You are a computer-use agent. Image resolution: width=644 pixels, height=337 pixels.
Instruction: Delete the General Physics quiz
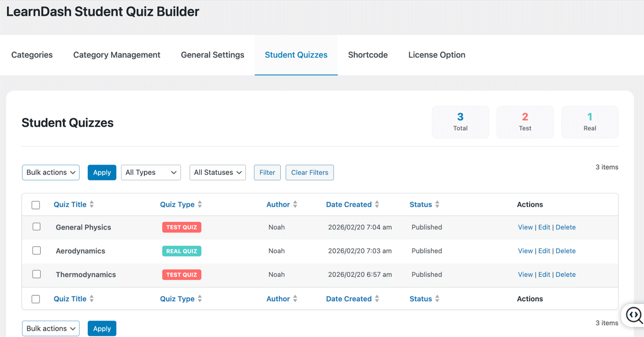[566, 227]
